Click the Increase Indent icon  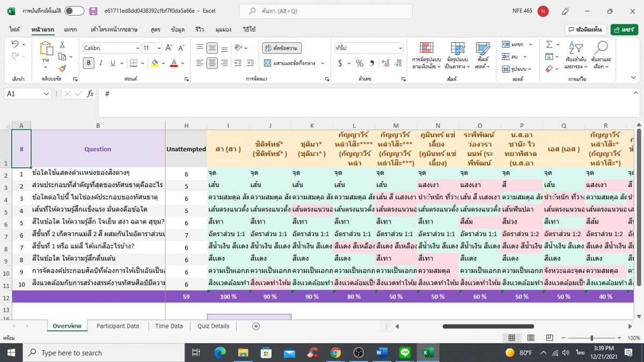250,63
